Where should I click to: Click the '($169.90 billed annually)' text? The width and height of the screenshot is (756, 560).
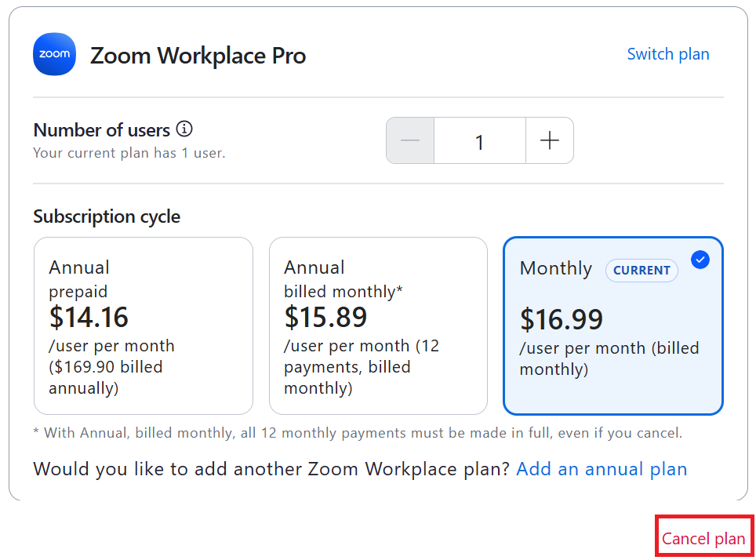pos(106,377)
